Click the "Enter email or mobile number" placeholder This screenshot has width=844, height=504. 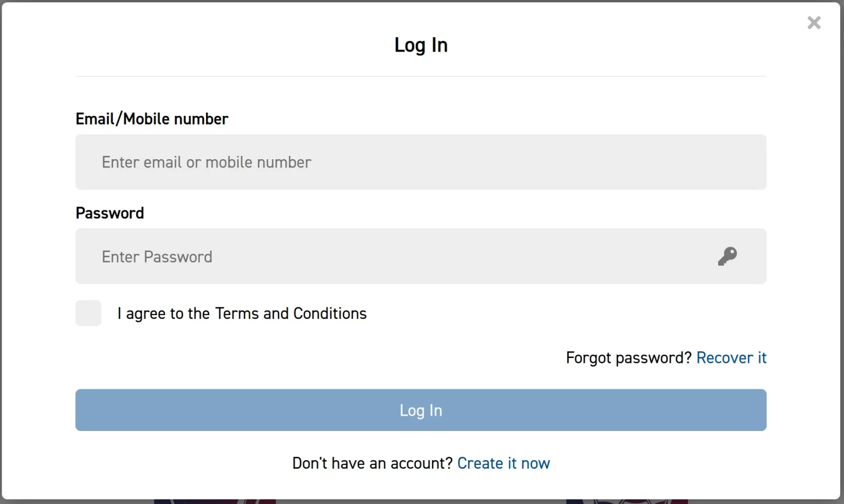click(207, 163)
